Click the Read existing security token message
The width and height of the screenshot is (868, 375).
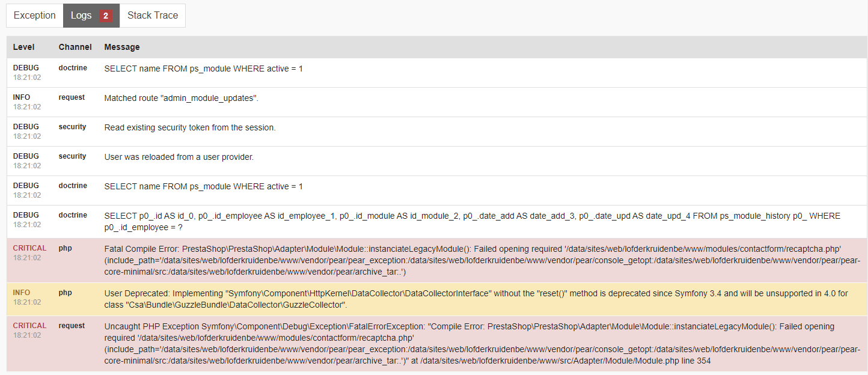point(190,127)
